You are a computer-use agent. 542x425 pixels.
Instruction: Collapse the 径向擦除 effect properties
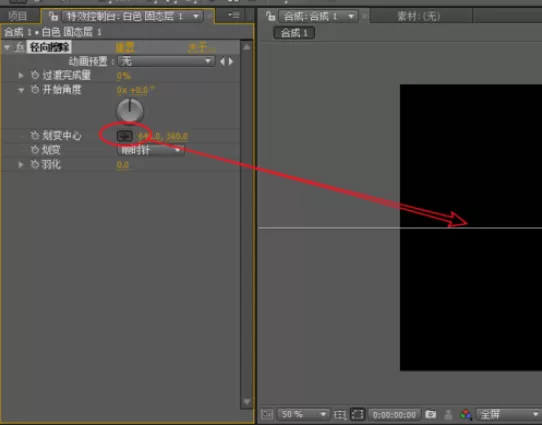[x=7, y=47]
